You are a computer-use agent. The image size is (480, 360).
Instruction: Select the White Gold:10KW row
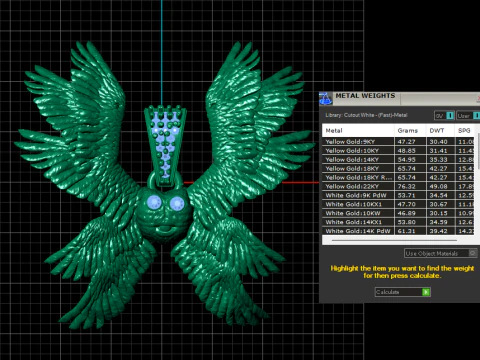point(398,213)
